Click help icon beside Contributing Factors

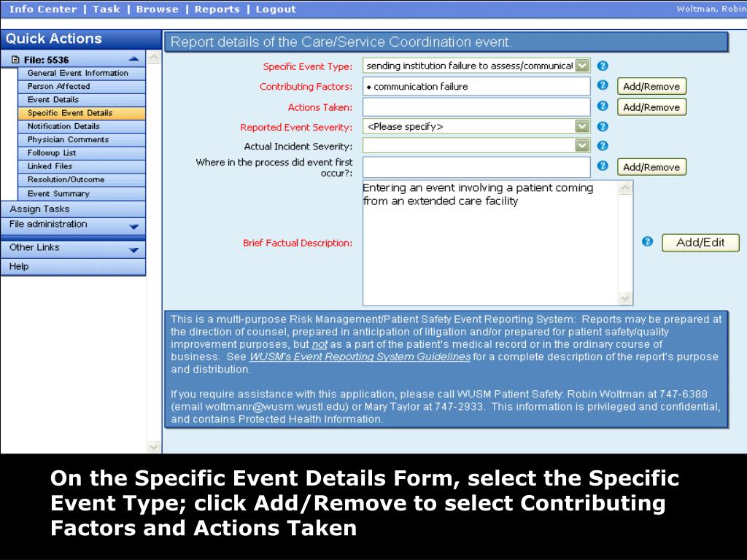point(602,85)
